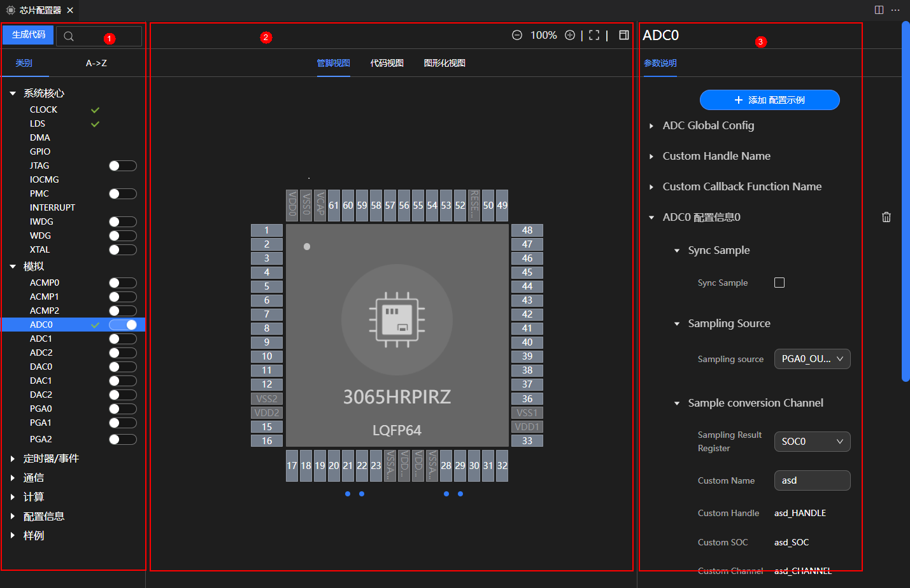Open the more actions ellipsis menu

click(x=895, y=10)
